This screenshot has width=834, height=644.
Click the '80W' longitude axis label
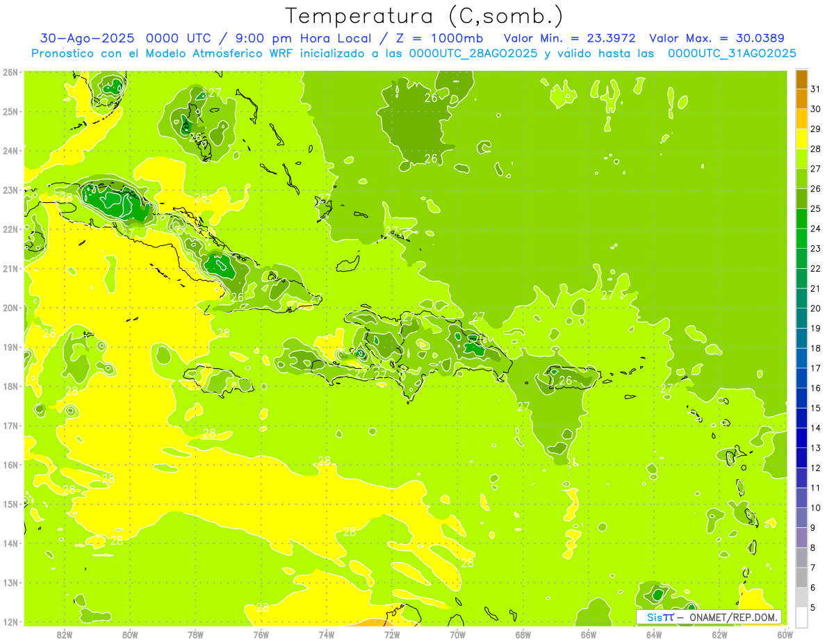130,634
